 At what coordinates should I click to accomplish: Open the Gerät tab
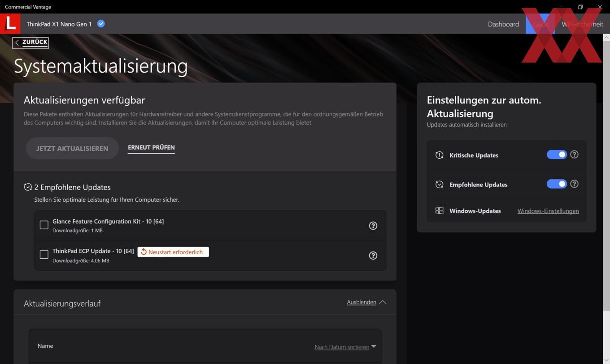[540, 24]
